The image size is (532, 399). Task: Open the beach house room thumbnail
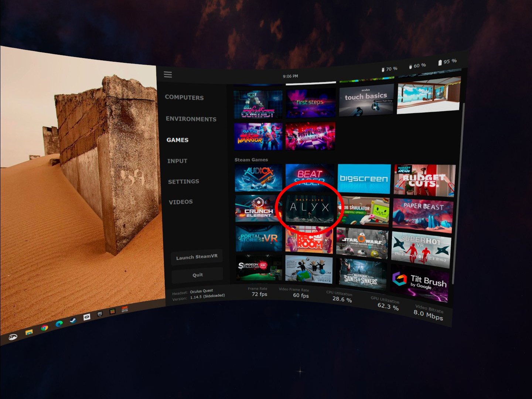429,95
